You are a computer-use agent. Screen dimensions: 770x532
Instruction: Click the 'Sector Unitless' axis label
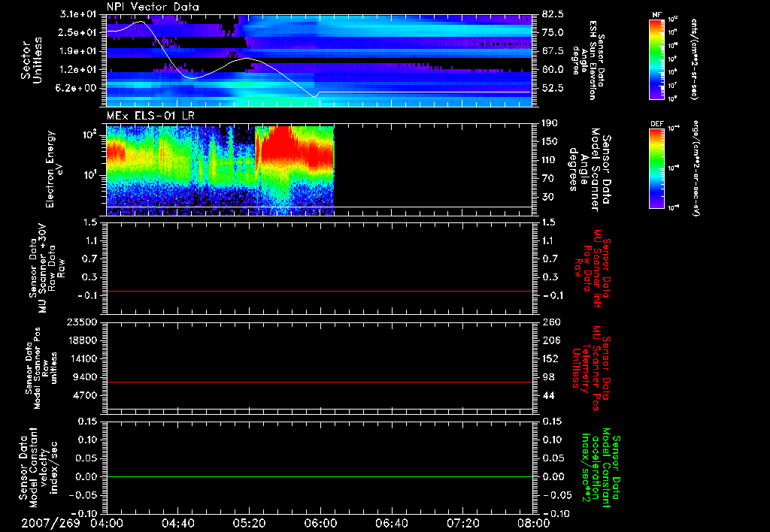[32, 60]
